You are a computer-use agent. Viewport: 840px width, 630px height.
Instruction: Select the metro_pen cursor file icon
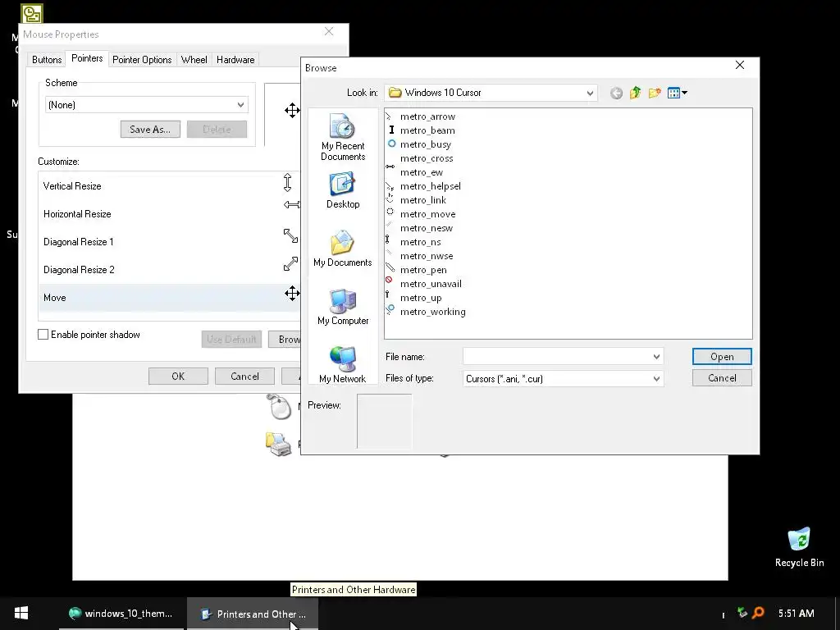click(x=390, y=267)
